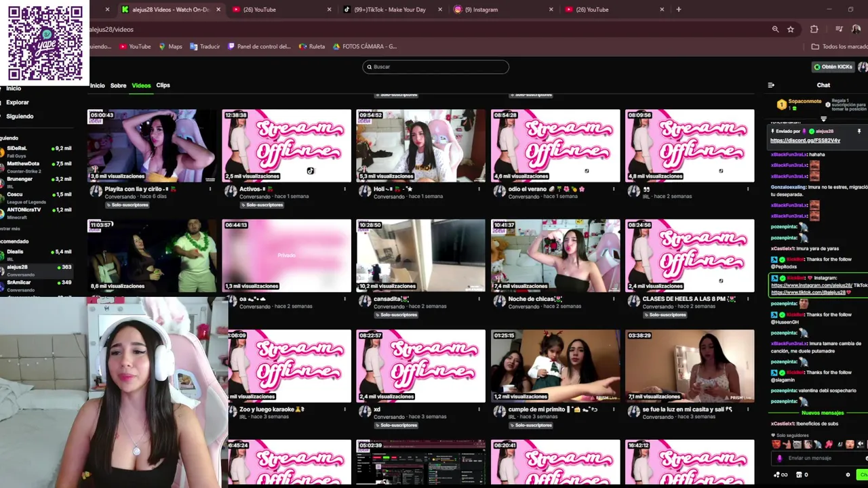This screenshot has width=868, height=488.
Task: Open options menu for Playita con lia video
Action: [x=210, y=189]
